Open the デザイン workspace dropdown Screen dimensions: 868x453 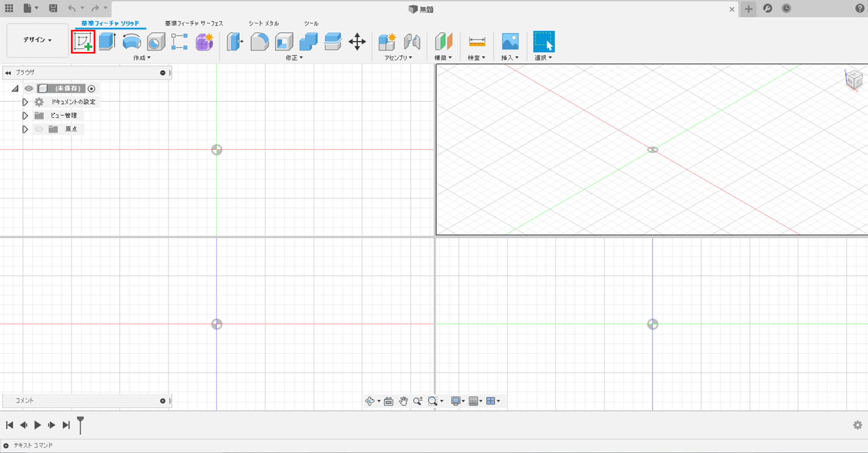pyautogui.click(x=38, y=40)
